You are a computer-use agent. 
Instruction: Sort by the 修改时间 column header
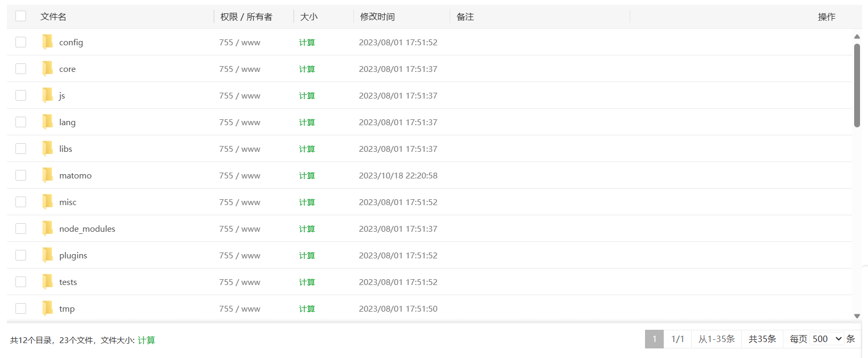377,17
